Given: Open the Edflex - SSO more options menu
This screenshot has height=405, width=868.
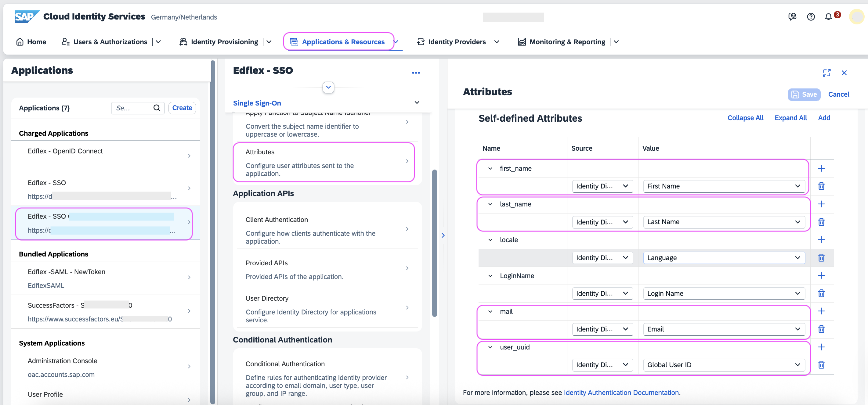Looking at the screenshot, I should click(416, 73).
